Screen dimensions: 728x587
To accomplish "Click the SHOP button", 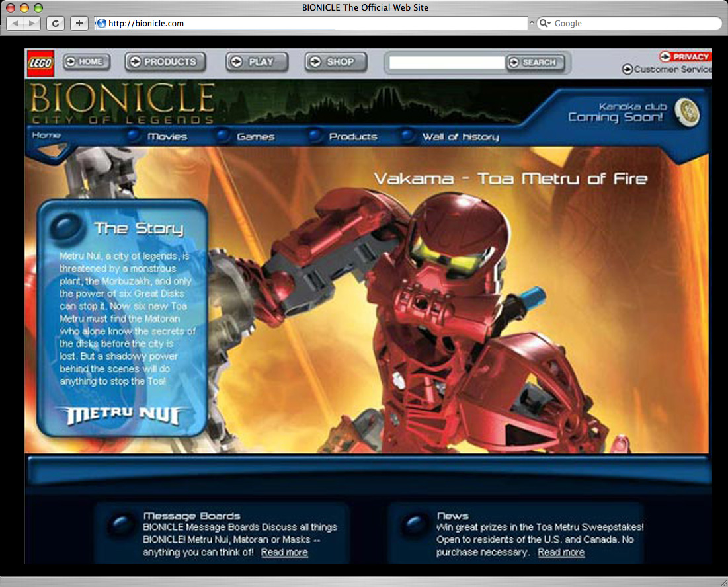I will point(335,62).
